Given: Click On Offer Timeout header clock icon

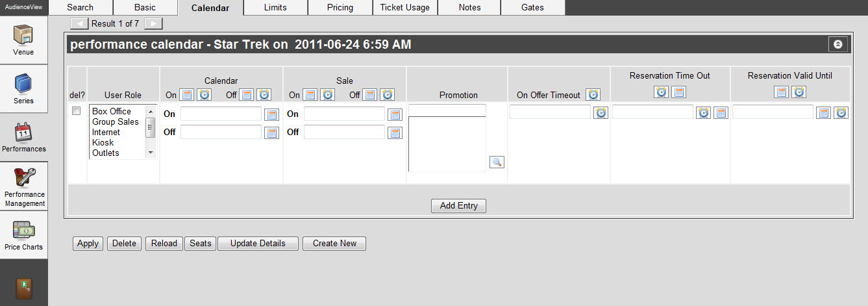Looking at the screenshot, I should (593, 95).
